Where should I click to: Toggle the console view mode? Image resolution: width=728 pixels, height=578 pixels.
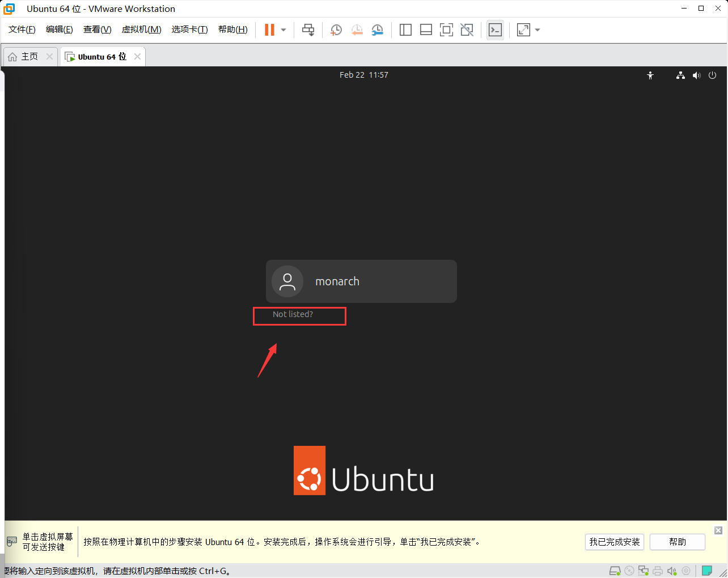coord(494,29)
